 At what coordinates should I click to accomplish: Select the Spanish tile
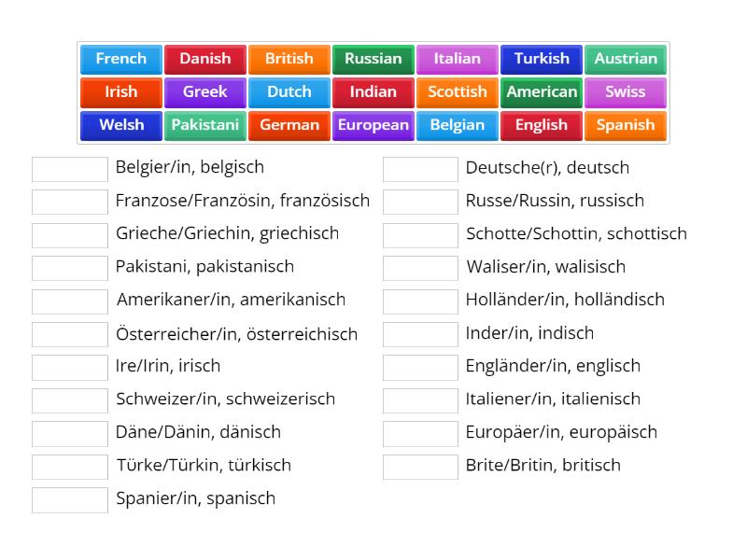coord(626,125)
